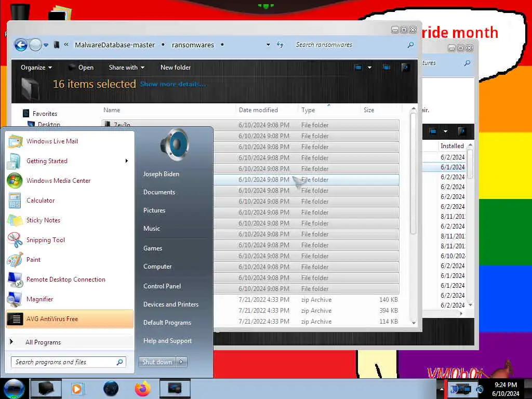Screen dimensions: 532x399
Task: Click the search magnifier in Start menu
Action: coord(120,362)
